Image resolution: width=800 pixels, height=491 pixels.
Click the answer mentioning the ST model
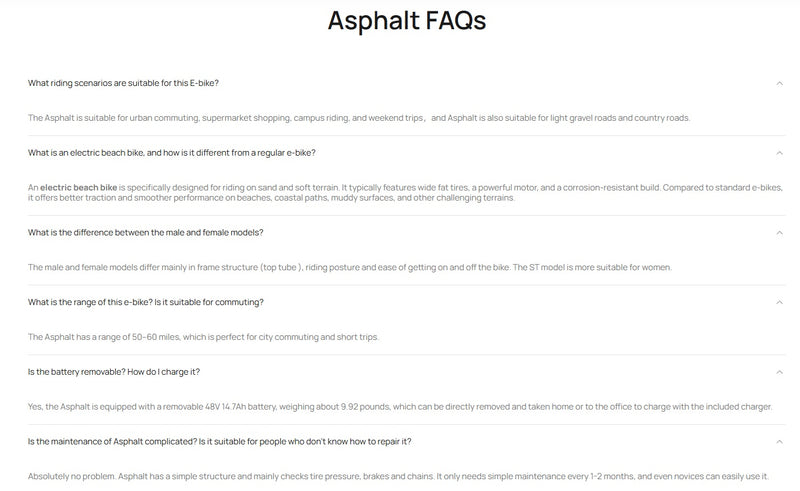click(350, 267)
